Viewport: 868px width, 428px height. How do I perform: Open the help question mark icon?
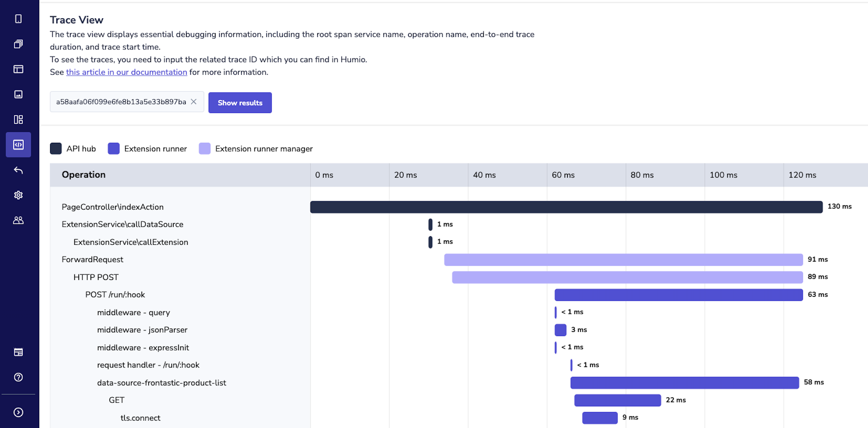tap(19, 377)
